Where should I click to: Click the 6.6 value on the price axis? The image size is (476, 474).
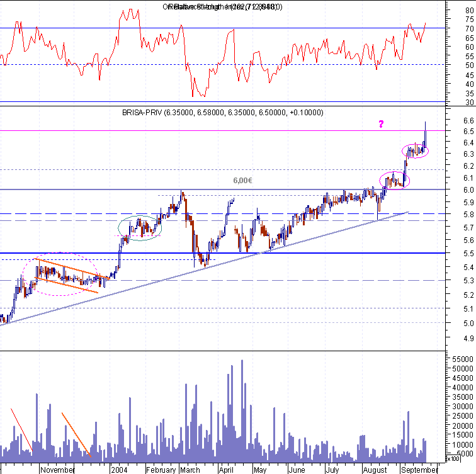pos(468,120)
